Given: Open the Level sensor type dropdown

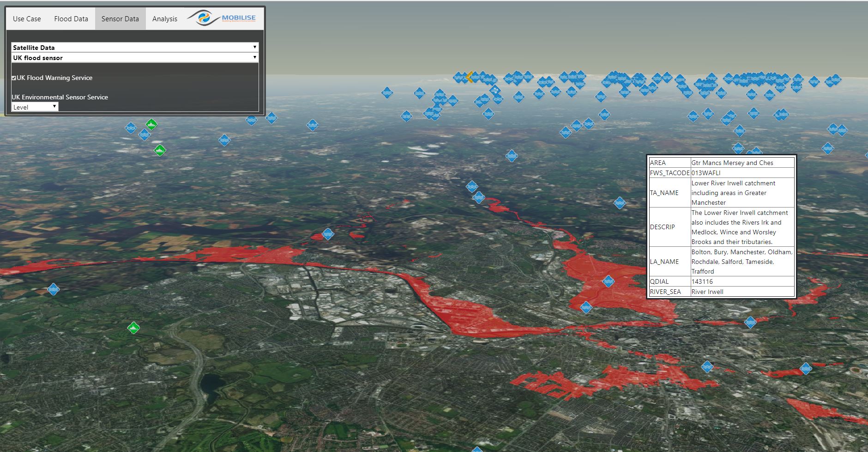Looking at the screenshot, I should tap(35, 107).
